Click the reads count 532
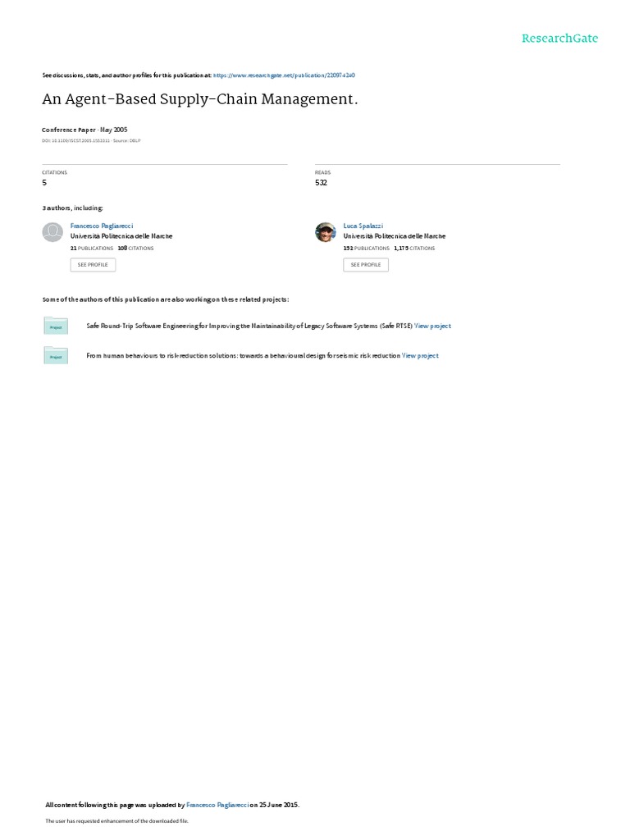 coord(321,183)
